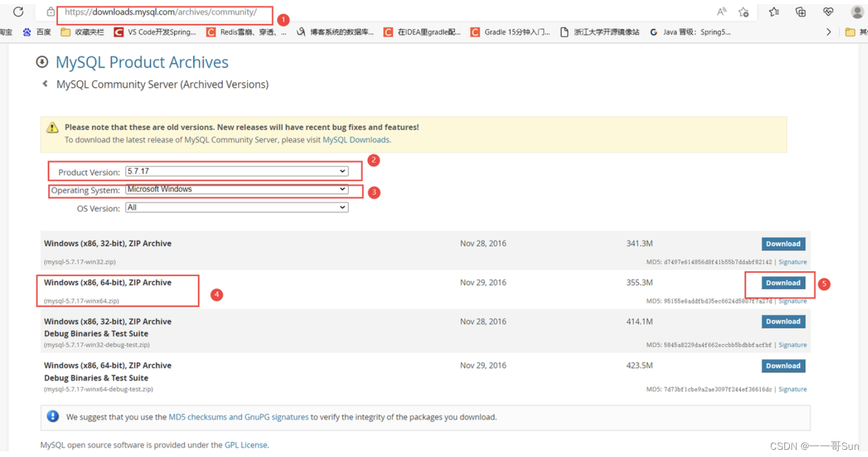Click the Nov 28, 2016 date for 341.3M row
The width and height of the screenshot is (868, 457).
[x=483, y=243]
